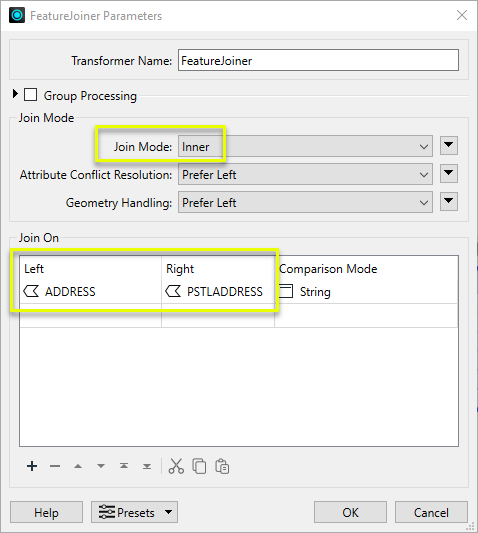
Task: Expand the Group Processing section
Action: click(x=15, y=94)
